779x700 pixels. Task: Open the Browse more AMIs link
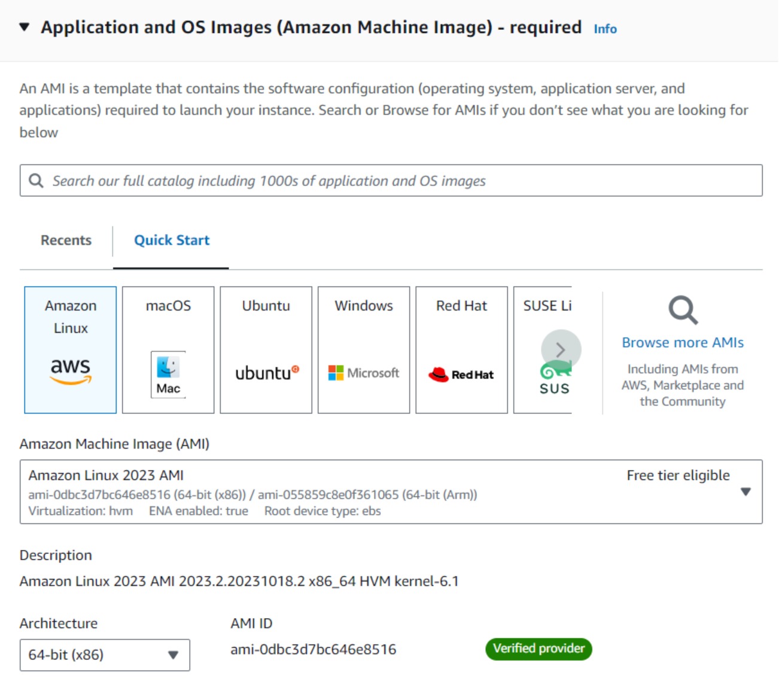tap(683, 343)
